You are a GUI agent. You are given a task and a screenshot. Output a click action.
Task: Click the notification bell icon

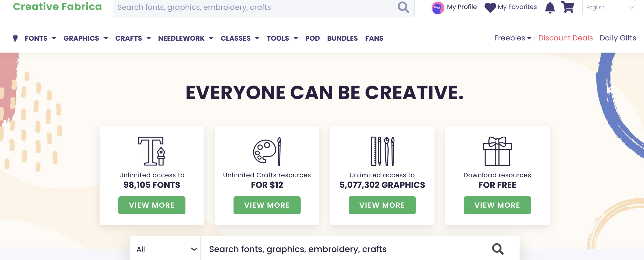[x=550, y=7]
